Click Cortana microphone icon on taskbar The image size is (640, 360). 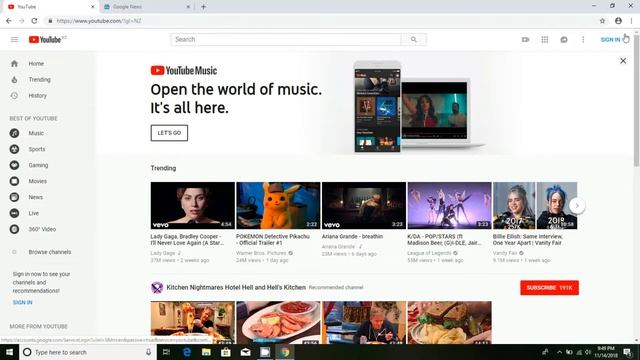[x=149, y=352]
